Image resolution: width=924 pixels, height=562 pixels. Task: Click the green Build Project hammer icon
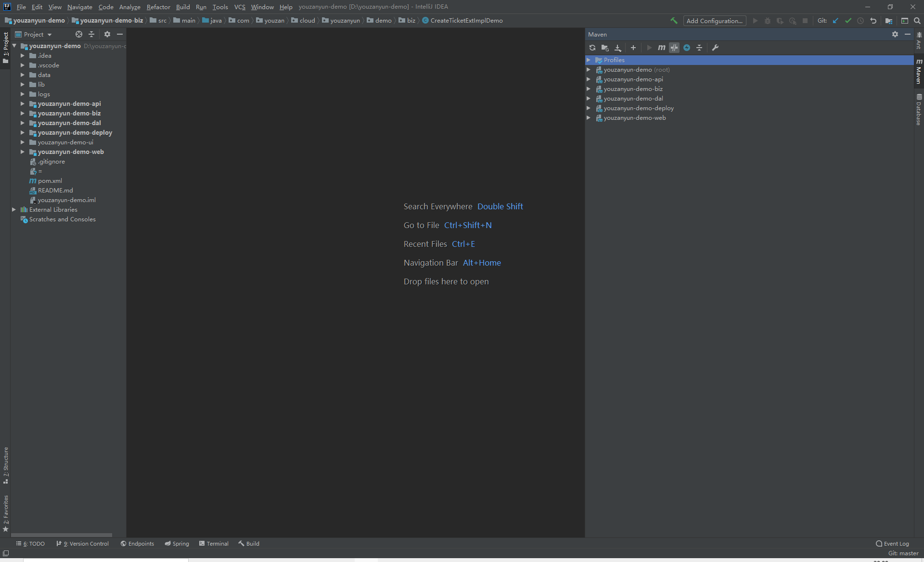(x=674, y=21)
